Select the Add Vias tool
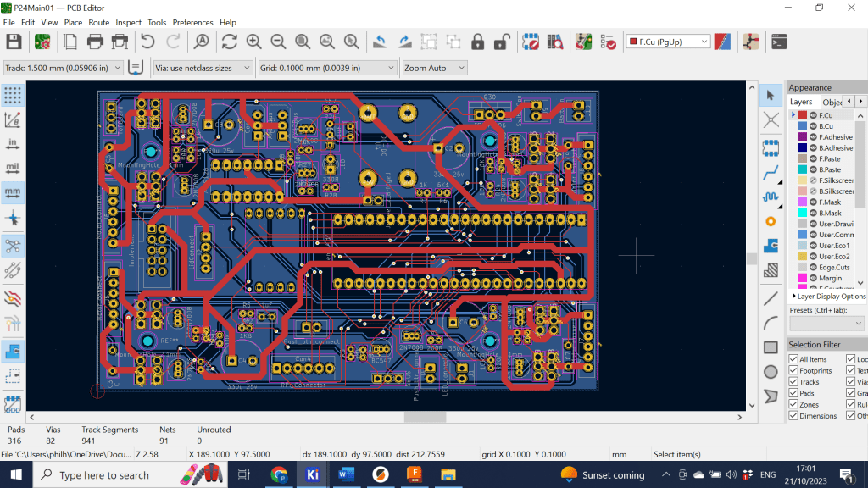The width and height of the screenshot is (868, 488). [x=771, y=221]
